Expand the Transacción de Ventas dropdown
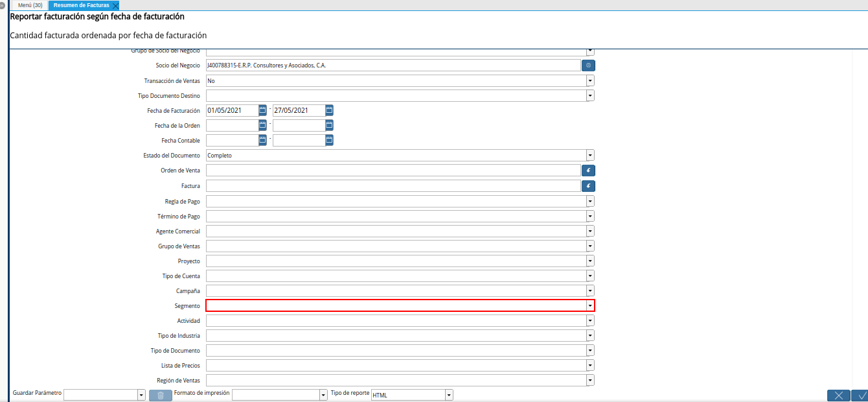 (590, 81)
